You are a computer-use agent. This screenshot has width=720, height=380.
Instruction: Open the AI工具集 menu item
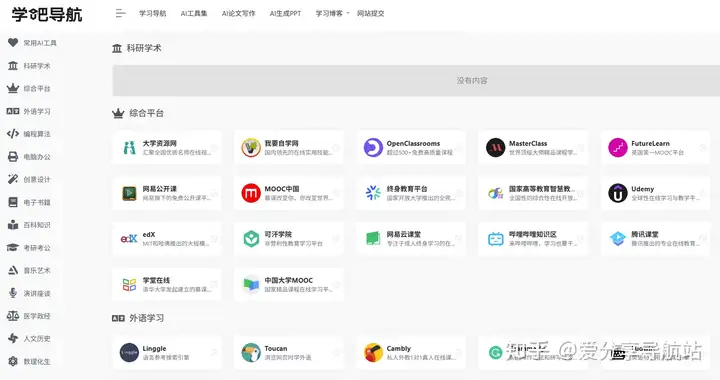point(194,13)
